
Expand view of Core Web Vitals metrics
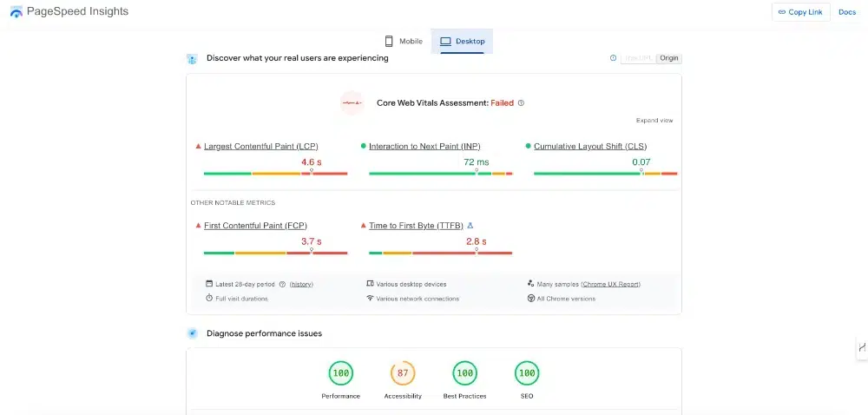(654, 121)
